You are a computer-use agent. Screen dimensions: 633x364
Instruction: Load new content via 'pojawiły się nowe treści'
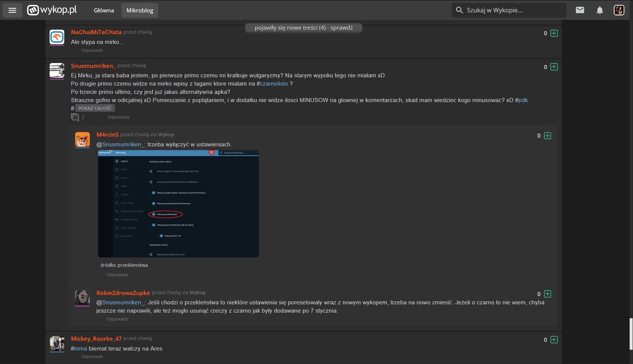coord(304,28)
